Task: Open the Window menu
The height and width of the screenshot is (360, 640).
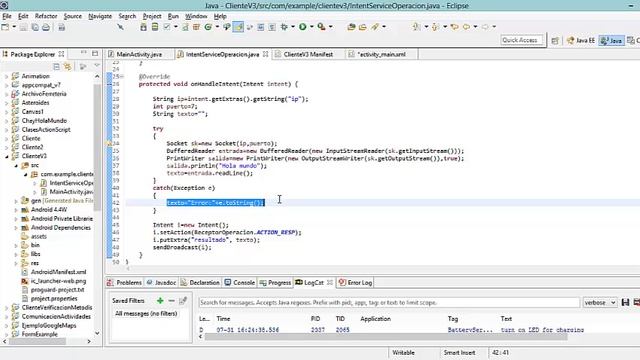Action: click(x=196, y=16)
